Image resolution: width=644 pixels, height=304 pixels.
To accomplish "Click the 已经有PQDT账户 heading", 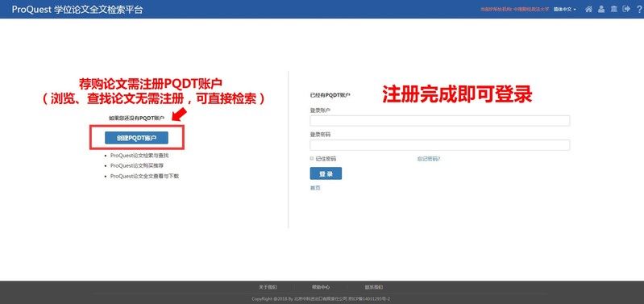I will click(x=330, y=95).
